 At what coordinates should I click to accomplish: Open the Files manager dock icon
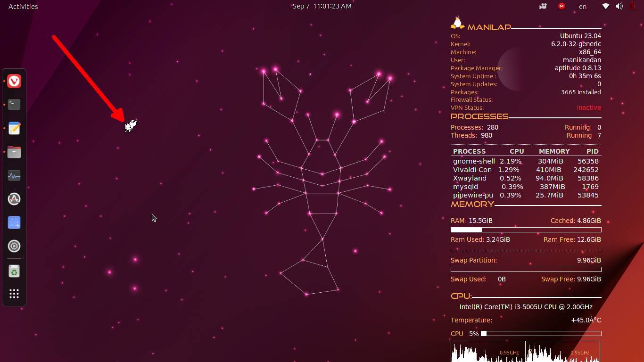pyautogui.click(x=14, y=152)
